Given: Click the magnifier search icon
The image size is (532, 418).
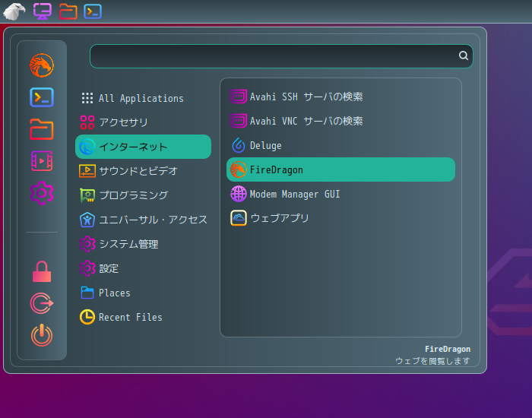Looking at the screenshot, I should pyautogui.click(x=464, y=55).
